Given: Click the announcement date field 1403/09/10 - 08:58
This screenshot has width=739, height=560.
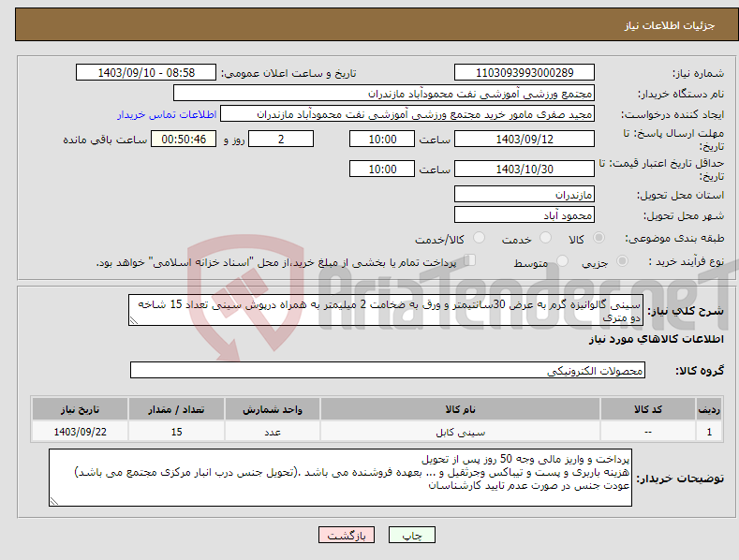Looking at the screenshot, I should pos(146,73).
